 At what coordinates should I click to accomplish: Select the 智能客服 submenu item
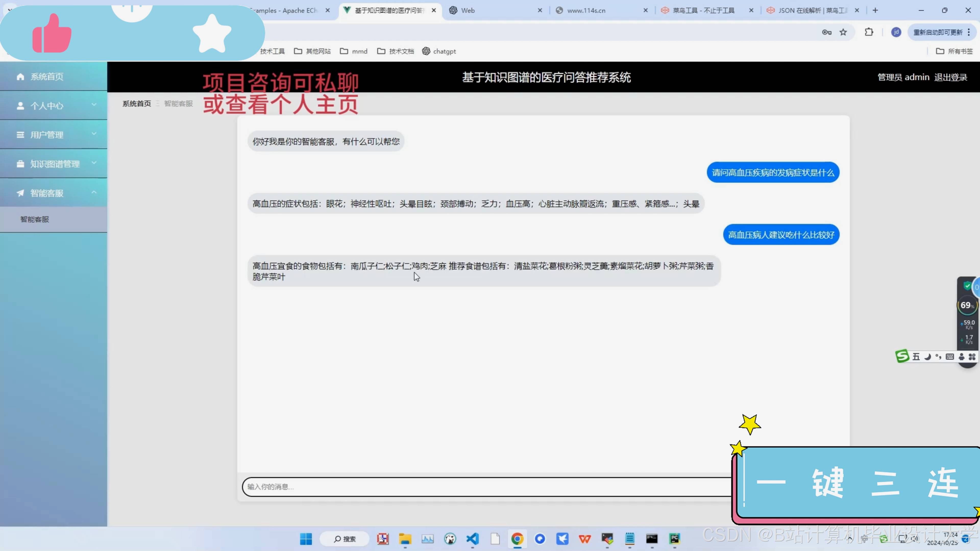pos(53,219)
